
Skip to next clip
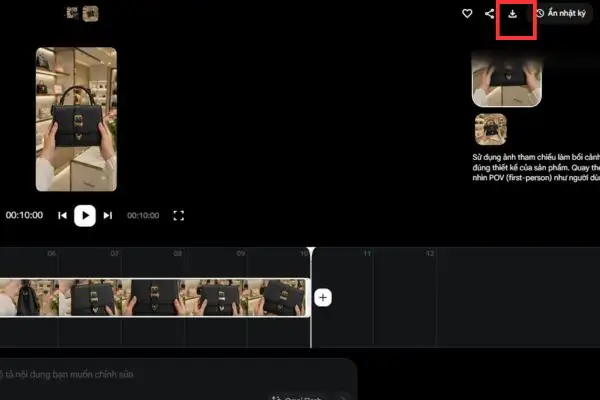[x=108, y=216]
